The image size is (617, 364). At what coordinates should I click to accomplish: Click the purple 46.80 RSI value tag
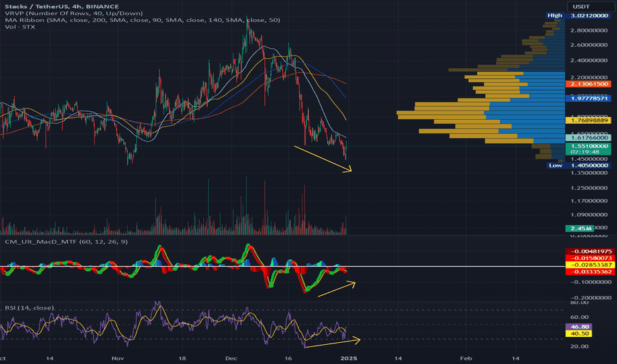[x=579, y=327]
